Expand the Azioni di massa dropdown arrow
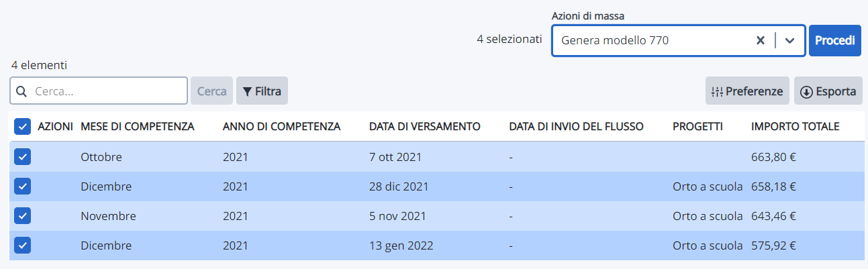 pos(790,40)
